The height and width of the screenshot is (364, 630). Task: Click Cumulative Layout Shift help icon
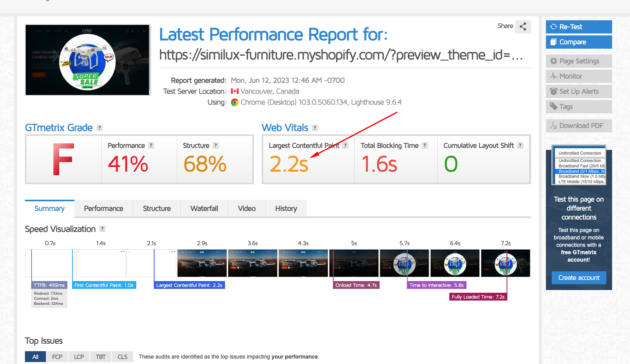click(520, 145)
